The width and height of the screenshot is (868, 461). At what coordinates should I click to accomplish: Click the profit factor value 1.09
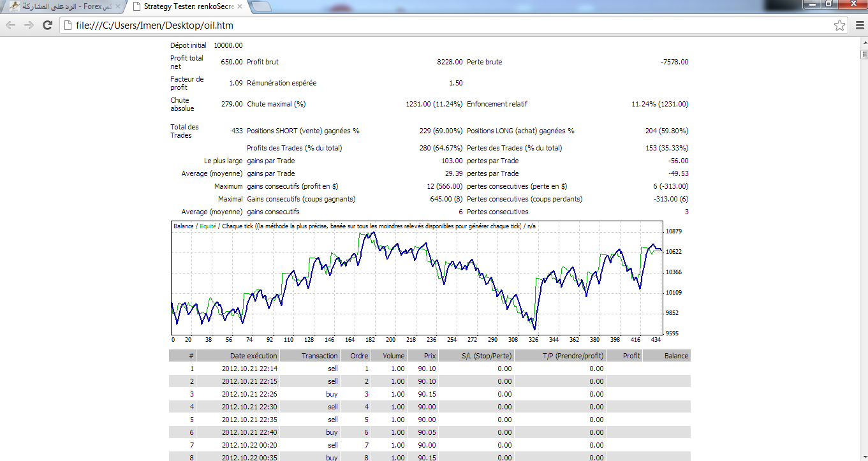click(x=235, y=83)
